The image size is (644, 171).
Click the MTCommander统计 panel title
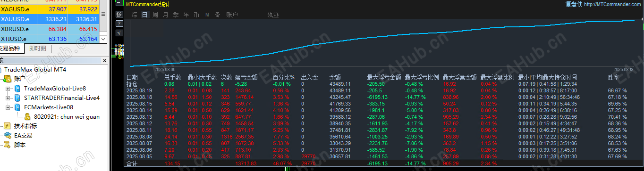(149, 4)
